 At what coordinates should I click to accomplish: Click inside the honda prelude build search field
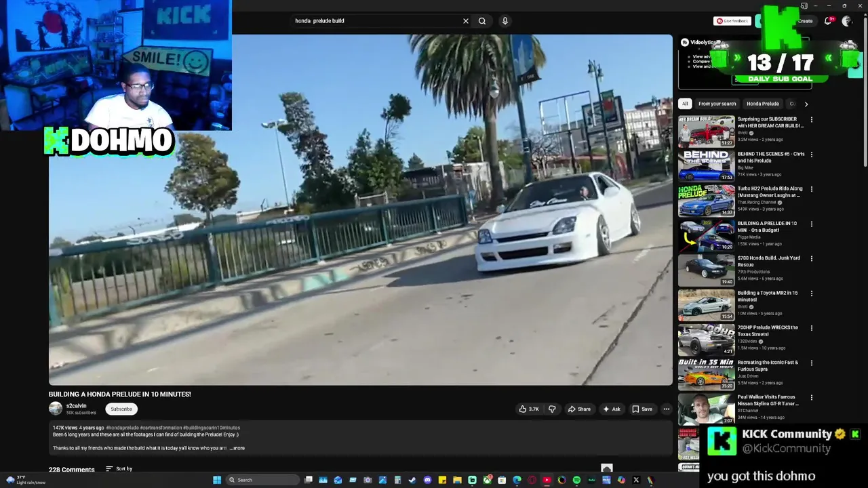376,21
